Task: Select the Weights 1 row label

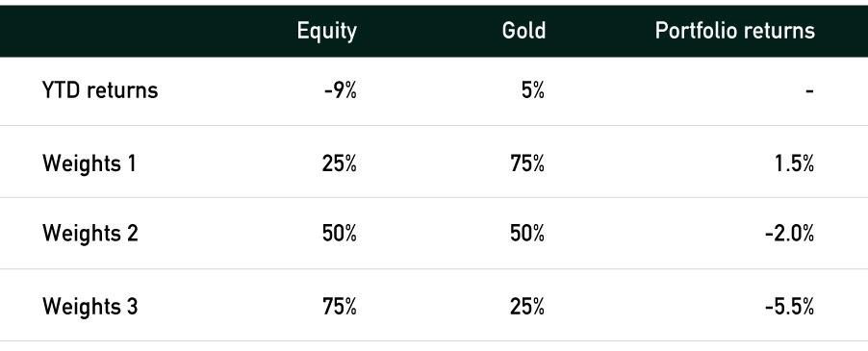Action: (x=89, y=163)
